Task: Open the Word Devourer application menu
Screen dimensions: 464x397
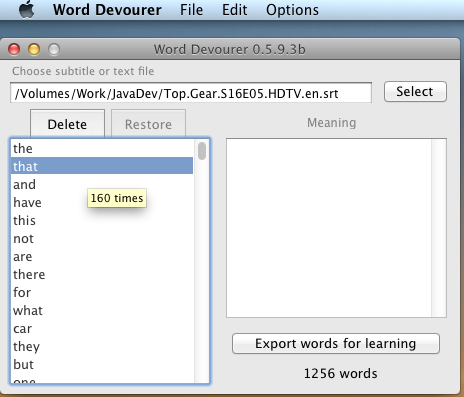Action: (x=107, y=10)
